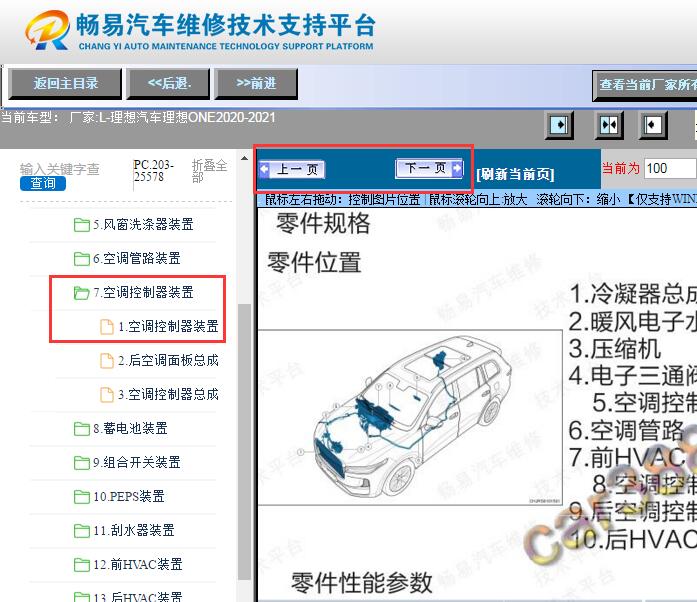697x602 pixels.
Task: Click the 零件位置 heading
Action: 314,262
